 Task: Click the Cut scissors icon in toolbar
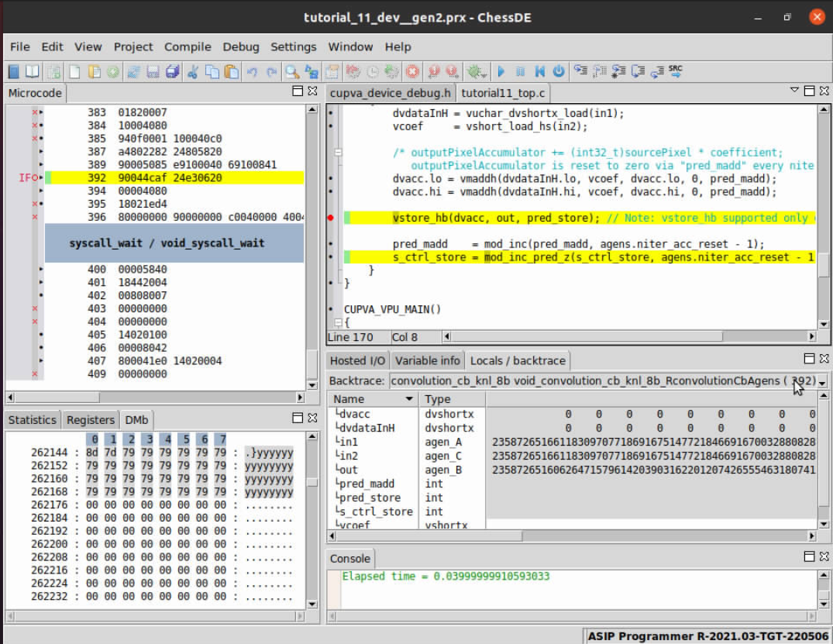pyautogui.click(x=192, y=72)
